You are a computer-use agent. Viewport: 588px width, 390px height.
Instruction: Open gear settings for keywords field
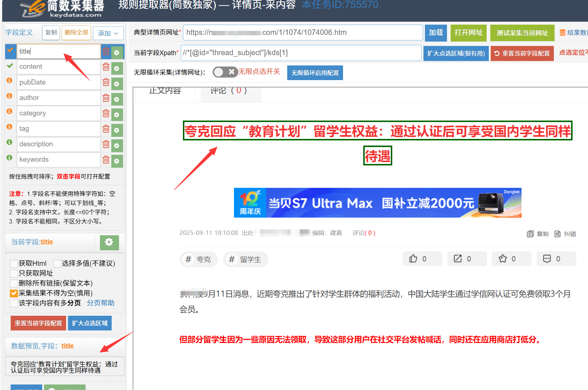(117, 161)
